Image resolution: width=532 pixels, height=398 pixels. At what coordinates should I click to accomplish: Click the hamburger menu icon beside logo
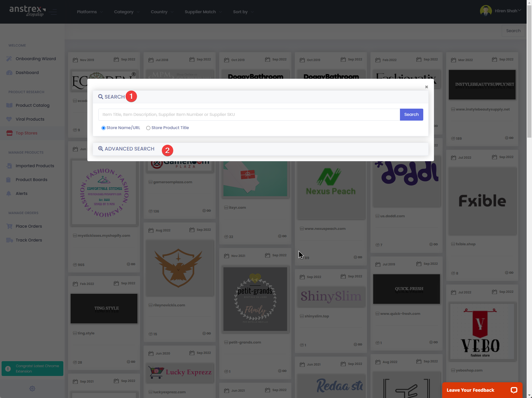click(53, 12)
